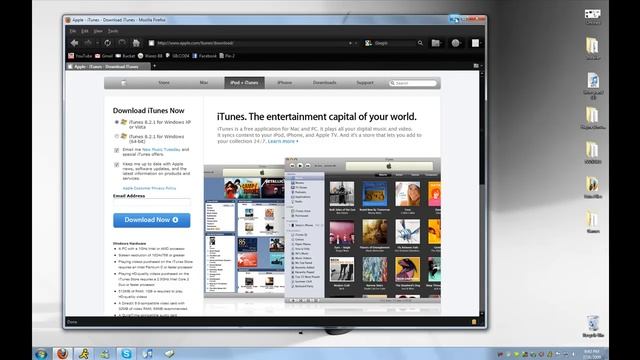Click the Apple site Search field

(x=413, y=83)
